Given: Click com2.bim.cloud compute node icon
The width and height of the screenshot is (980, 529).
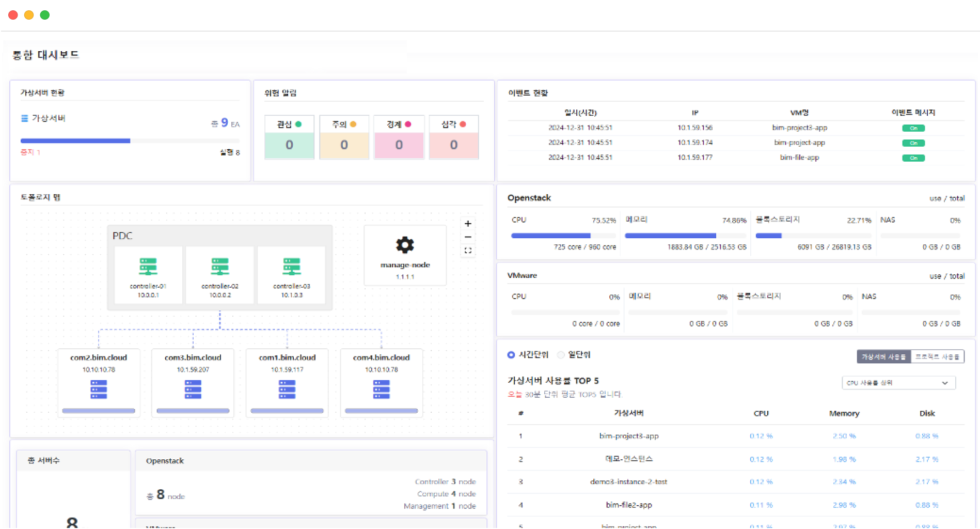Looking at the screenshot, I should point(99,390).
